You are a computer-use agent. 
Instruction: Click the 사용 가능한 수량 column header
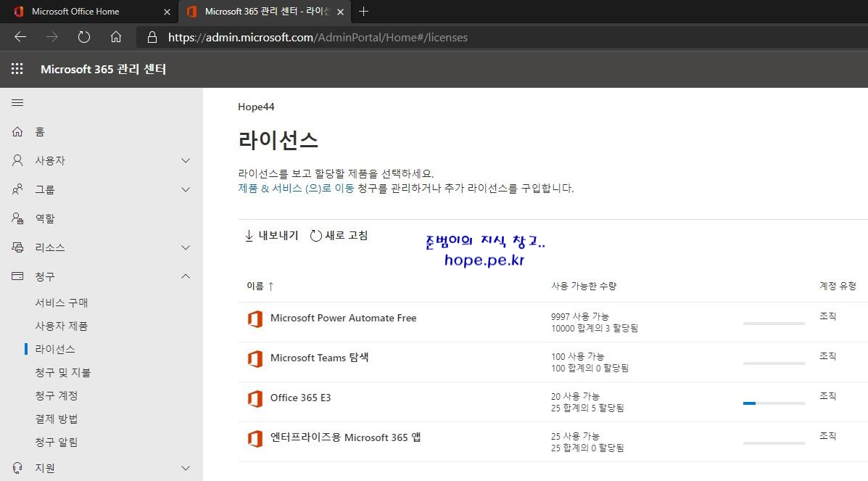(584, 286)
